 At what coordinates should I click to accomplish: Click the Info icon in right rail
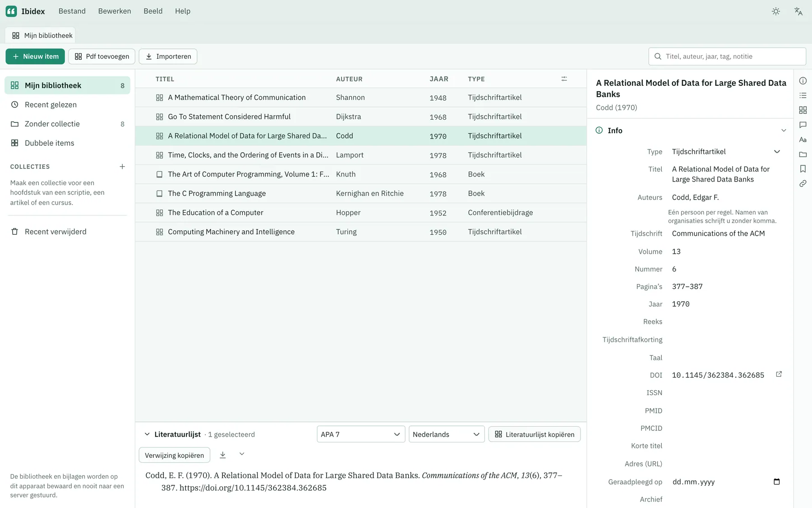[803, 81]
